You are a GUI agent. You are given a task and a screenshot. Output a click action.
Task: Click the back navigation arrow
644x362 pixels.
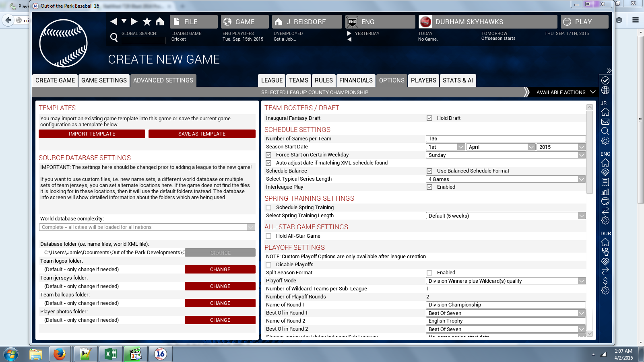[x=114, y=22]
